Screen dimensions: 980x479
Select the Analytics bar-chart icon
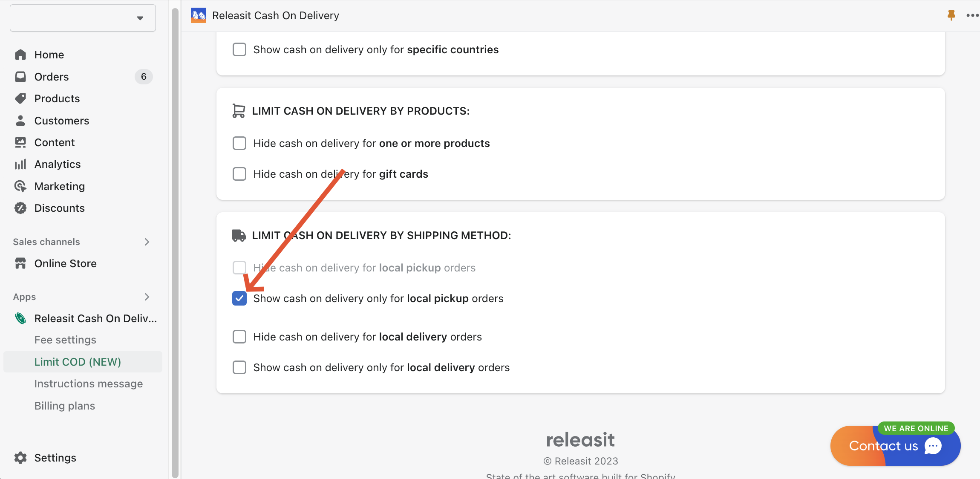tap(20, 164)
